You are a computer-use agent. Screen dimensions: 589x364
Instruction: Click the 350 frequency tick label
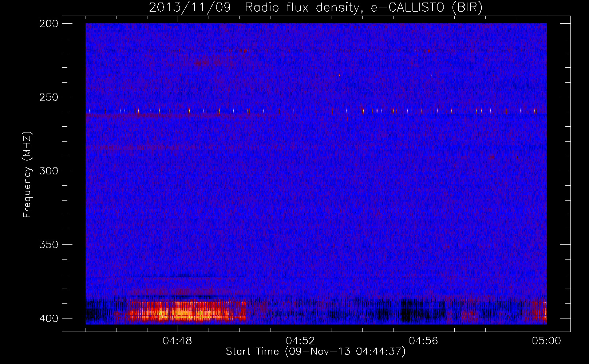click(49, 245)
